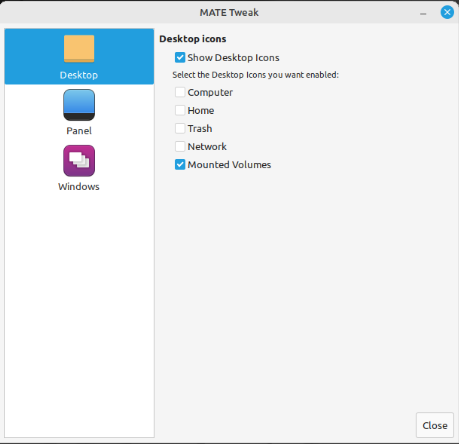The width and height of the screenshot is (459, 444).
Task: Enable the Computer desktop icon
Action: (x=180, y=92)
